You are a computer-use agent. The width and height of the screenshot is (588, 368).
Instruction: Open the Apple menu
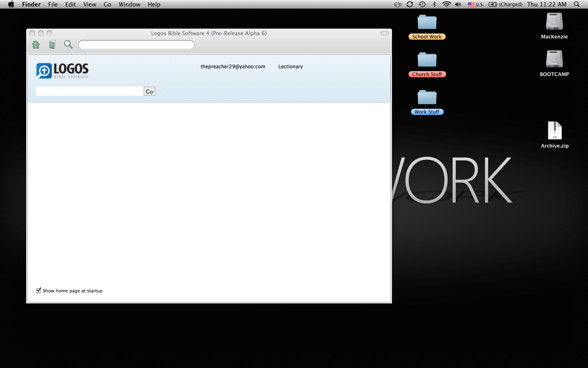pyautogui.click(x=11, y=4)
